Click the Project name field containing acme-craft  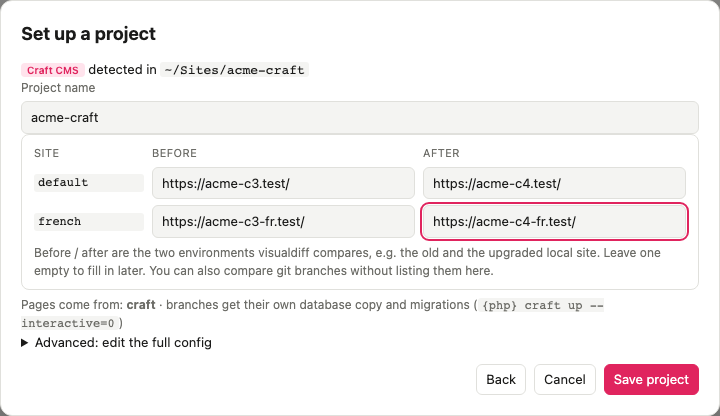pos(360,118)
